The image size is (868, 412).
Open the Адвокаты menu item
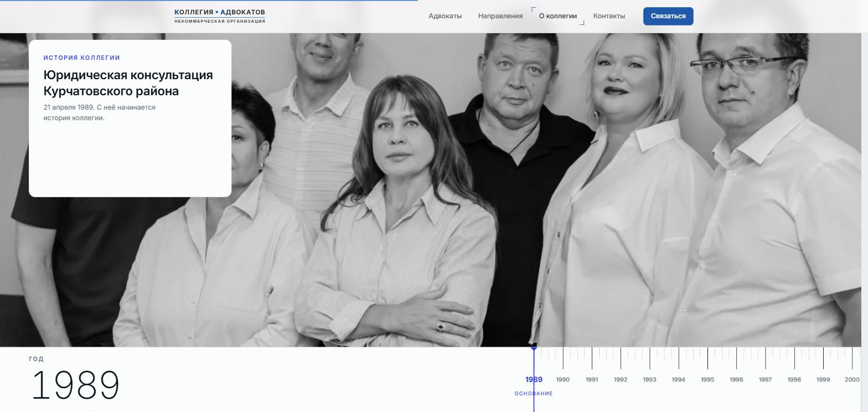(445, 16)
